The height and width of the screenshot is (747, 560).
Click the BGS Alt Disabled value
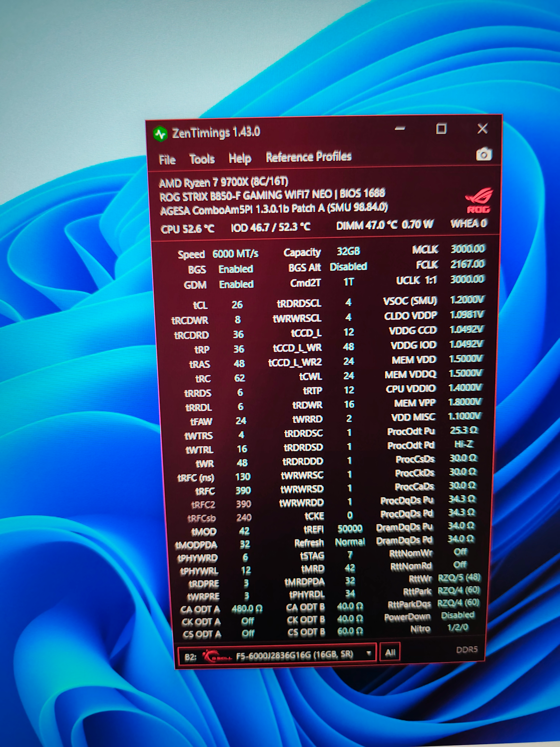pos(348,267)
